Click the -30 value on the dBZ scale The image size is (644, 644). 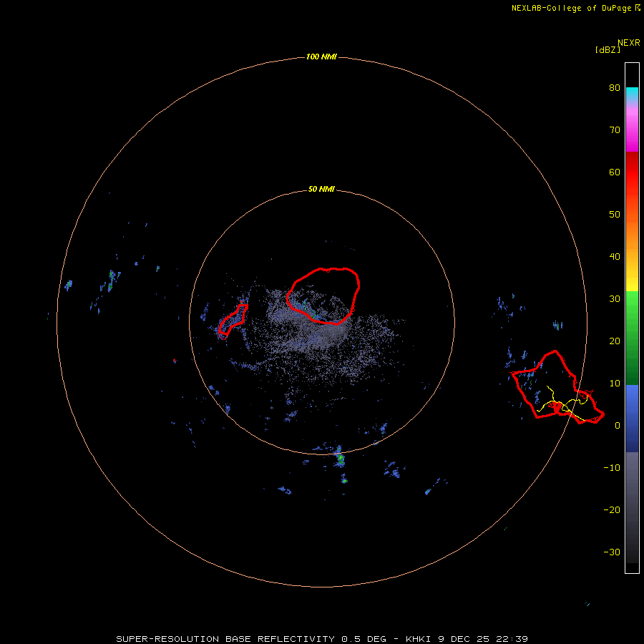612,552
